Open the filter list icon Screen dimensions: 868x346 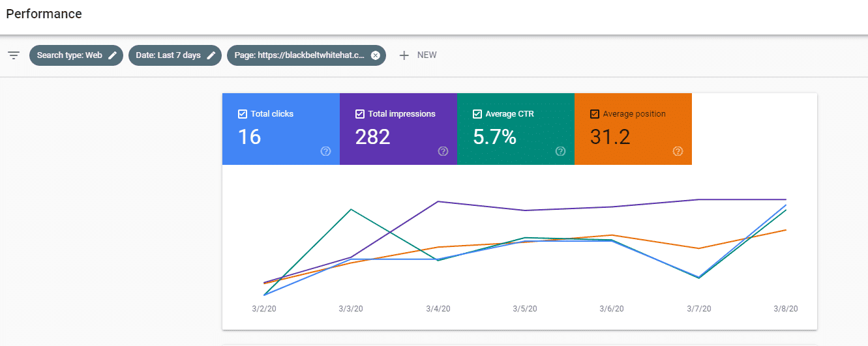[x=14, y=55]
